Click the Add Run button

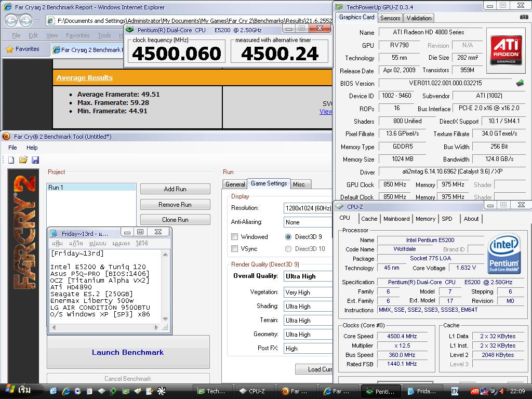tap(175, 189)
